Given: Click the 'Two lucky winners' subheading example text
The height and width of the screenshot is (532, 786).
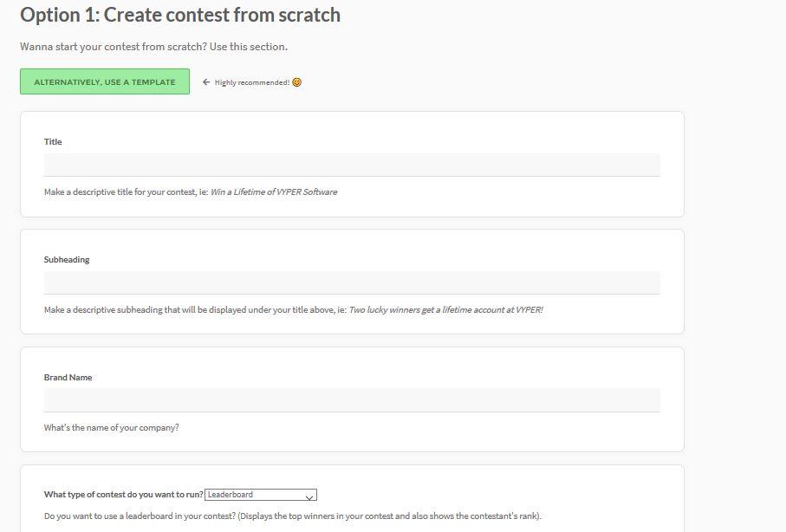Looking at the screenshot, I should point(445,309).
